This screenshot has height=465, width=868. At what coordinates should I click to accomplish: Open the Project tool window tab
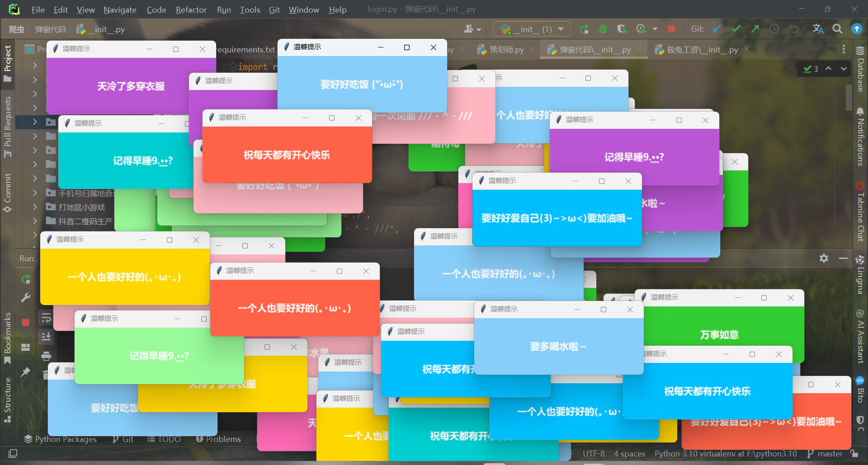[8, 63]
